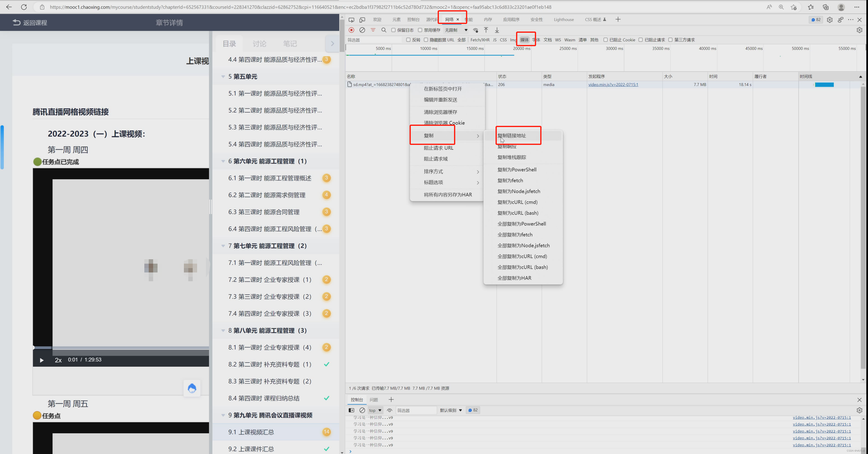Click the clear network log icon
The width and height of the screenshot is (868, 454).
tap(362, 30)
